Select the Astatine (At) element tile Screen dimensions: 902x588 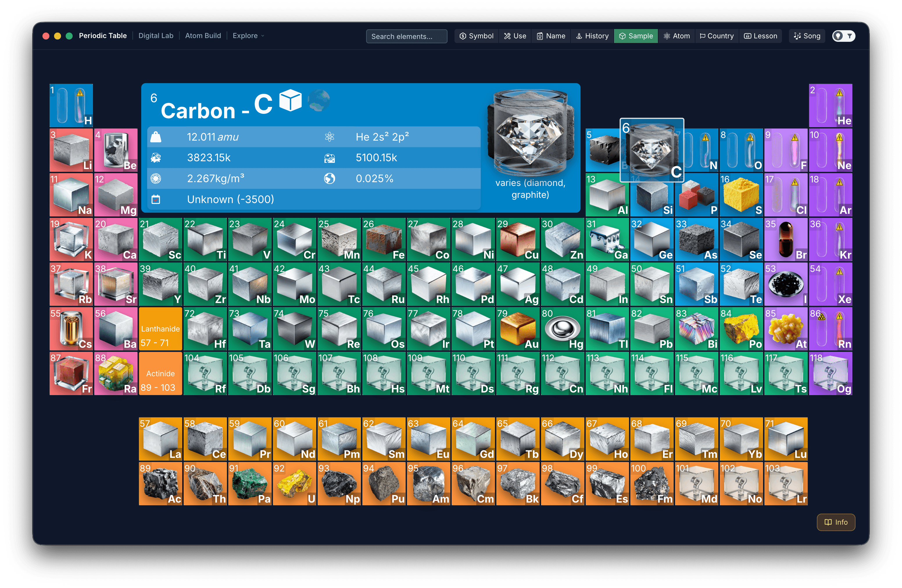click(786, 329)
